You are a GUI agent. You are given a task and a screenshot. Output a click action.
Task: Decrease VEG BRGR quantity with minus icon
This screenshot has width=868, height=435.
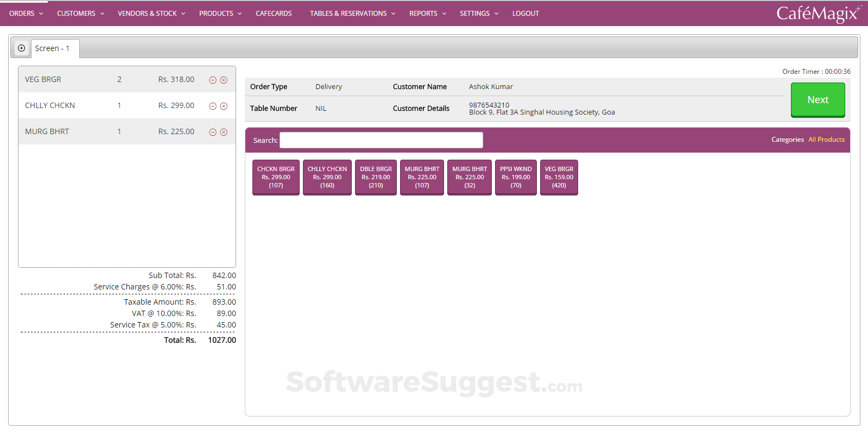tap(213, 80)
